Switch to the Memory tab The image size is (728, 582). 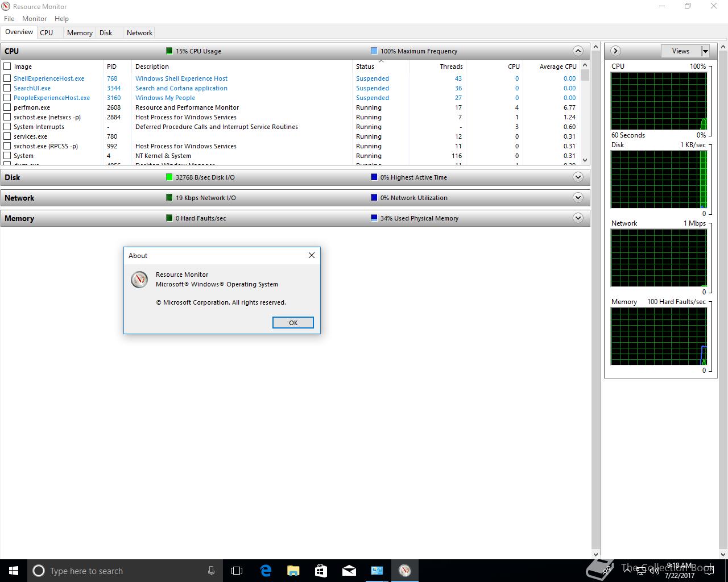tap(80, 33)
